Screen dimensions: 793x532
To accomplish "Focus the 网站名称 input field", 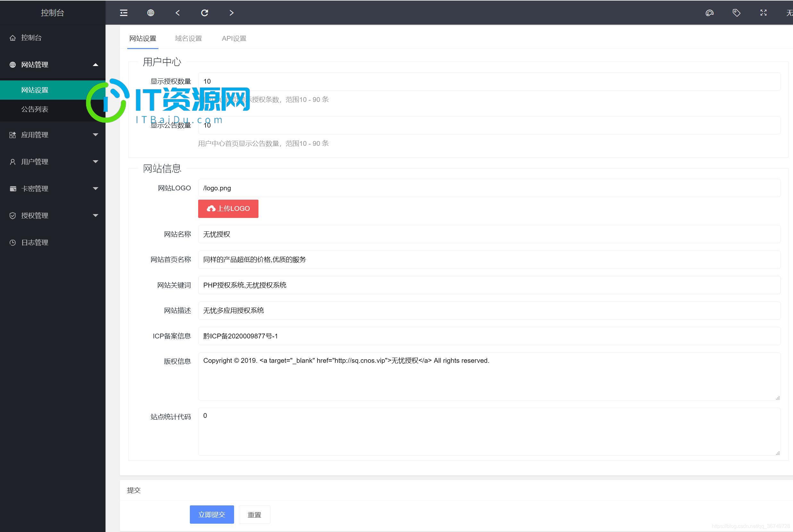I will pos(489,234).
